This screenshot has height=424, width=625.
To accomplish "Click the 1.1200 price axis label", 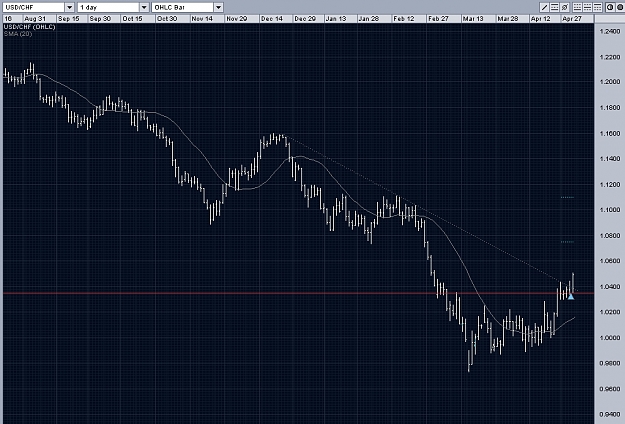I will coord(610,185).
